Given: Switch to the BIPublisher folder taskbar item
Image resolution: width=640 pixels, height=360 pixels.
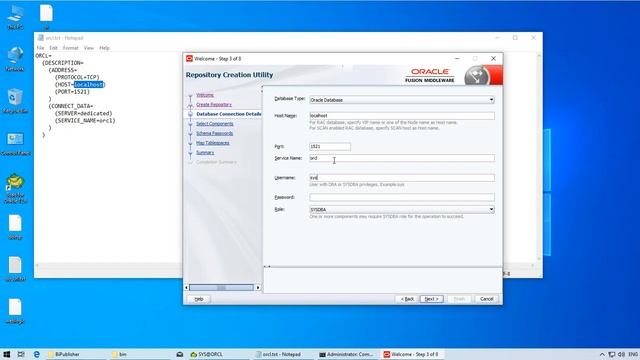Looking at the screenshot, I should coord(76,354).
